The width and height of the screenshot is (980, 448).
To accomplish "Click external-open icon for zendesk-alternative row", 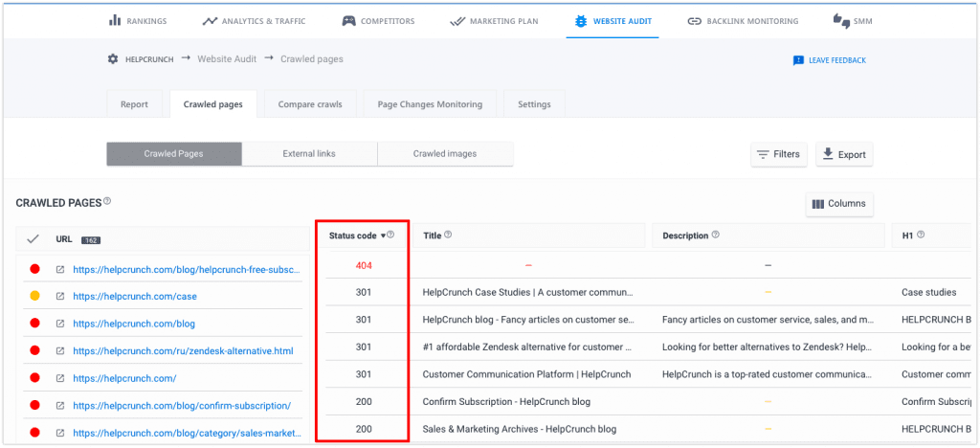I will coord(60,351).
